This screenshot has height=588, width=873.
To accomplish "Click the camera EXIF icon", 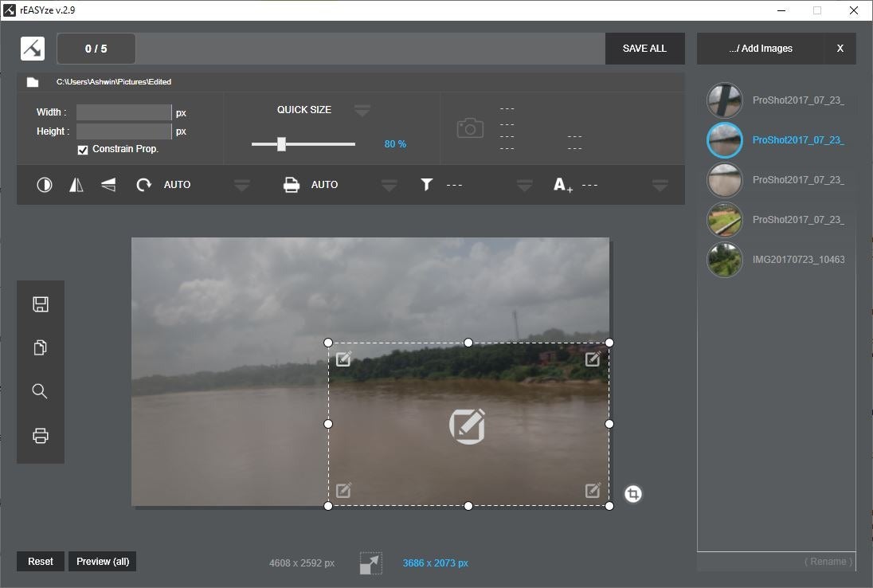I will [470, 128].
